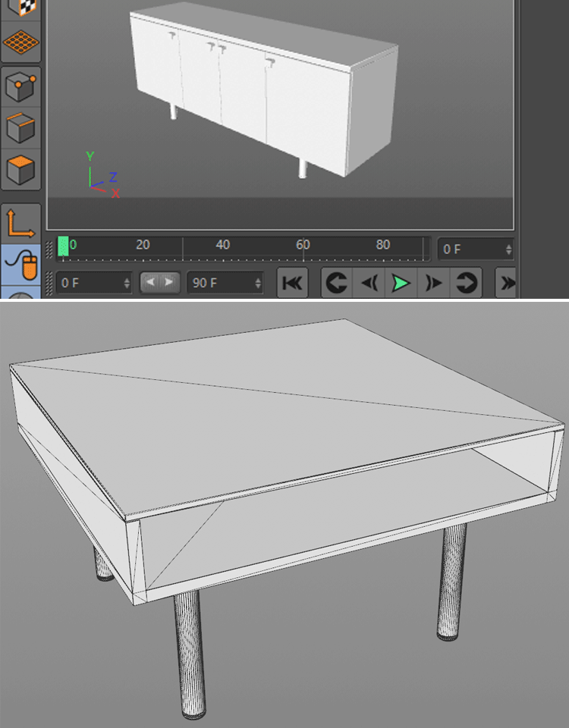569x728 pixels.
Task: Enable Axis mode with the L-shaped arrows
Action: click(20, 224)
